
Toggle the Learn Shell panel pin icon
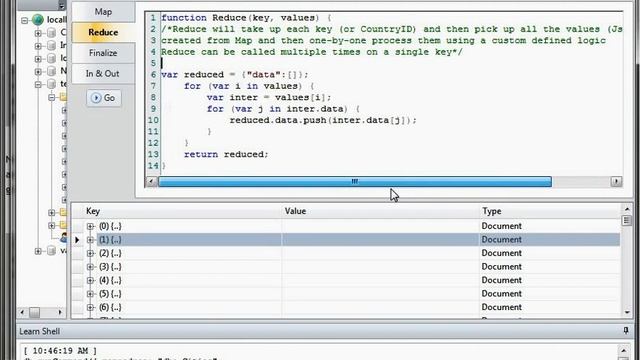tap(626, 331)
